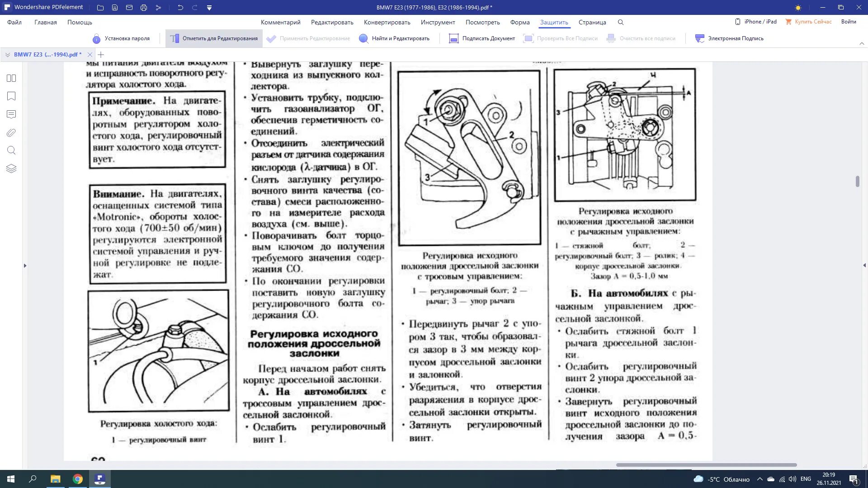Screen dimensions: 868x488
Task: Click the print icon in title bar
Action: click(x=144, y=8)
